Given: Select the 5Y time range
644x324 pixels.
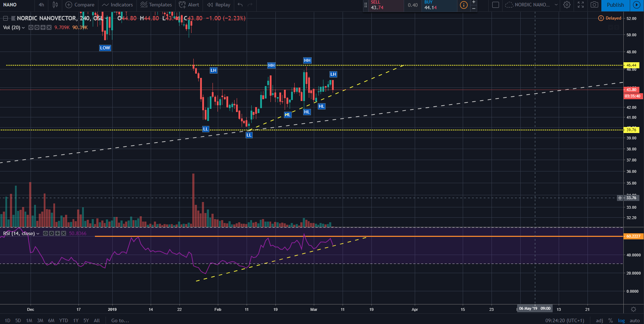Looking at the screenshot, I should coord(86,320).
